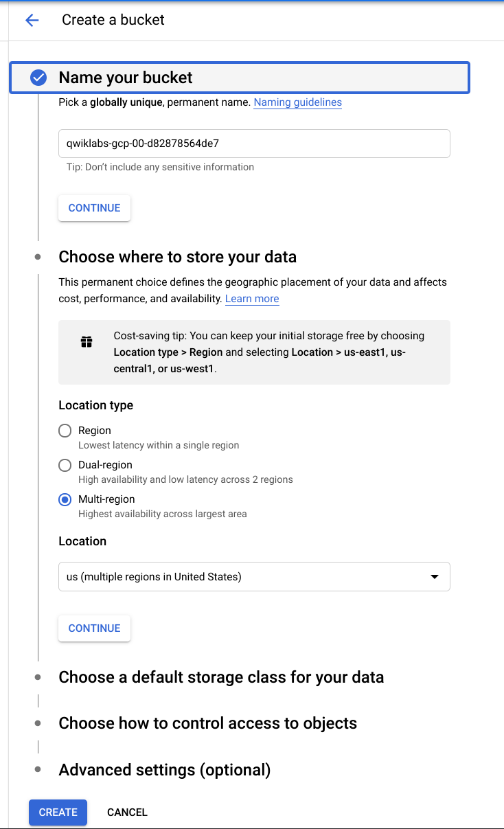Click the blue CREATE button
The image size is (504, 829).
coord(58,812)
